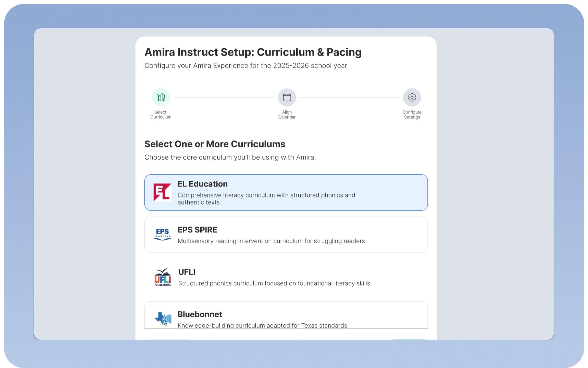588x368 pixels.
Task: Click the "Select One or More Curriculums" heading
Action: tap(215, 144)
